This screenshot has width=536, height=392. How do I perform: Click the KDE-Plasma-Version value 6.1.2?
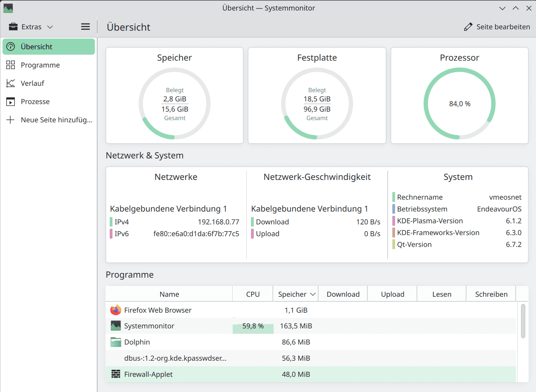(x=513, y=221)
